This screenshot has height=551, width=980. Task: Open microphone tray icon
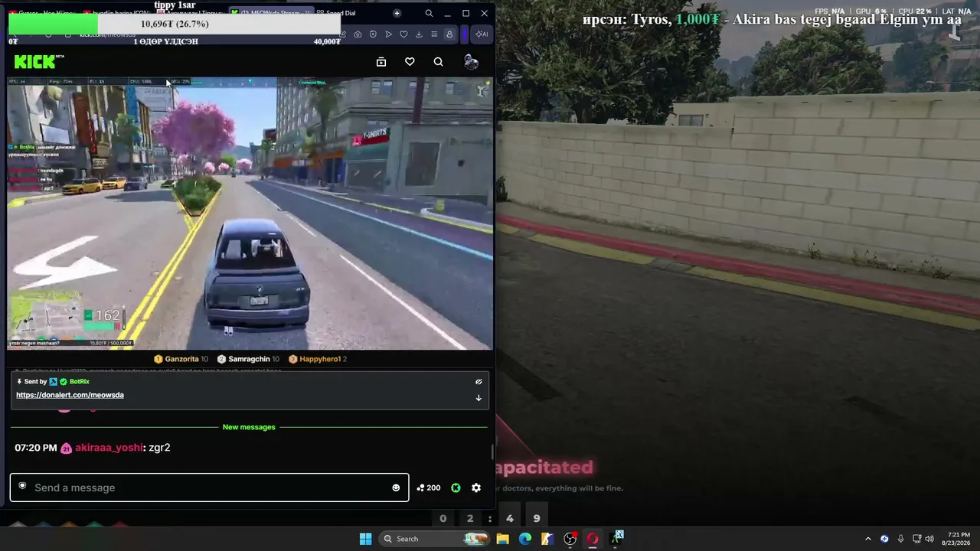(x=900, y=539)
